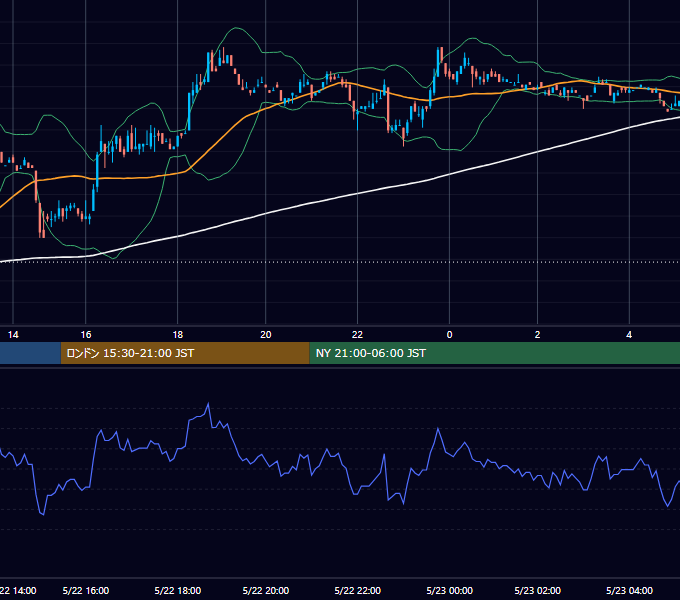The height and width of the screenshot is (600, 680).
Task: Select the NY 21:00-06:00 JST session band
Action: point(494,353)
